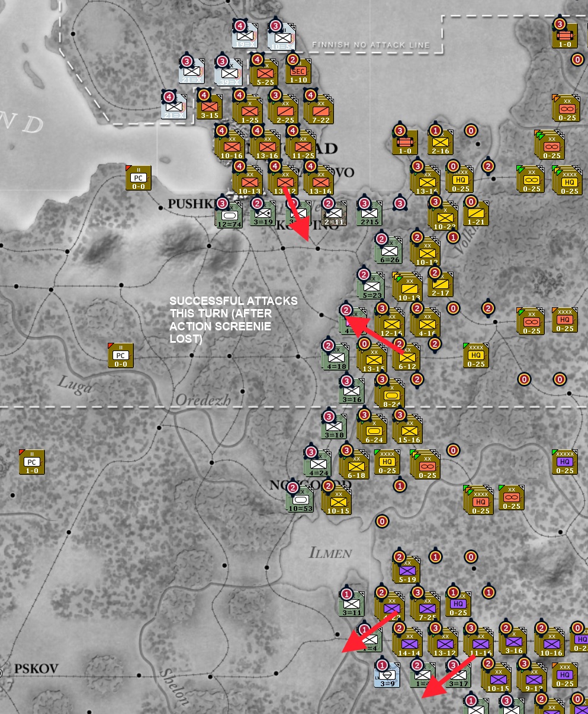
Task: Select the orange 10-16 rifle stack
Action: pyautogui.click(x=230, y=144)
